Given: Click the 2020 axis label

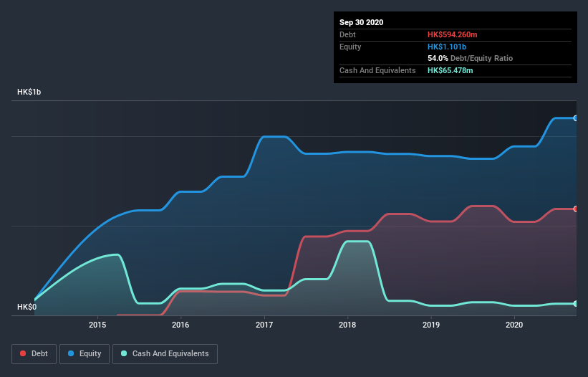Looking at the screenshot, I should pos(514,325).
